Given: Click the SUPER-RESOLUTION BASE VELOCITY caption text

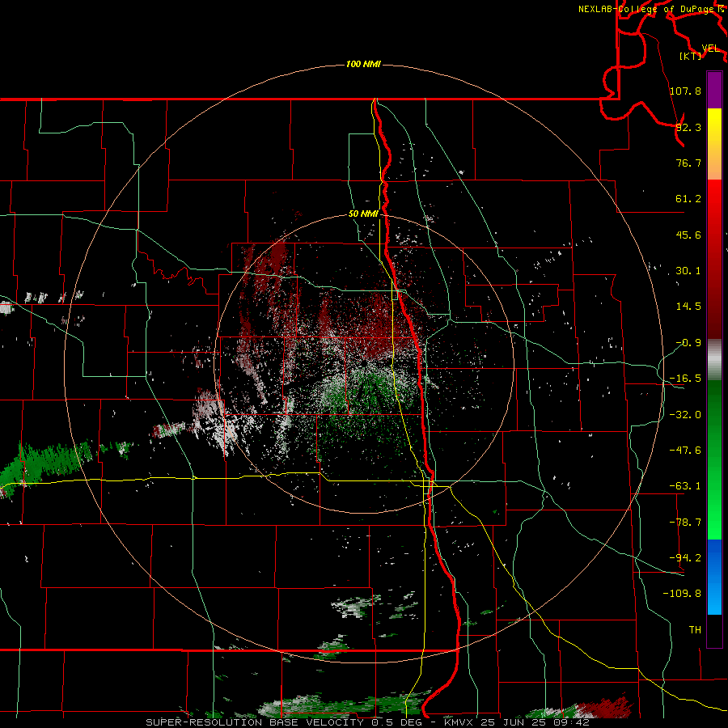Looking at the screenshot, I should (256, 722).
